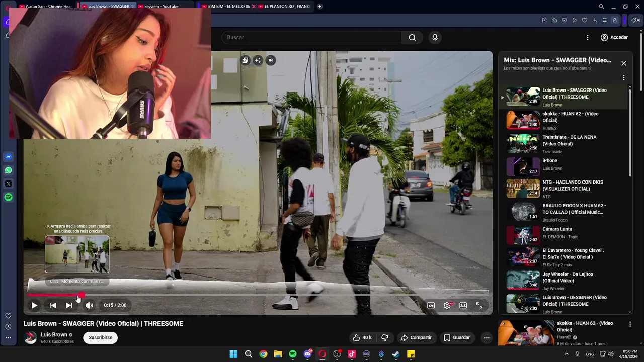Open sidebar history clock icon
644x362 pixels.
click(x=8, y=327)
